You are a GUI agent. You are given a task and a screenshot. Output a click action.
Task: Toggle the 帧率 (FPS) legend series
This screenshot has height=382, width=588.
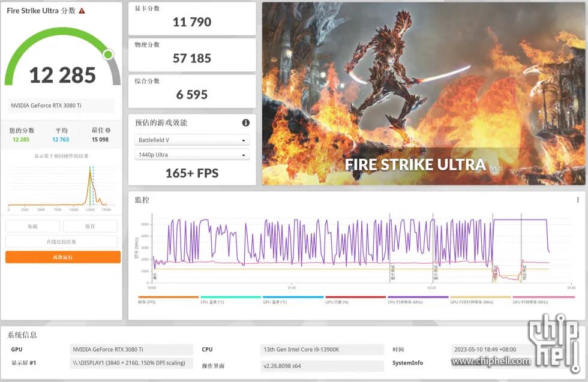tap(169, 300)
